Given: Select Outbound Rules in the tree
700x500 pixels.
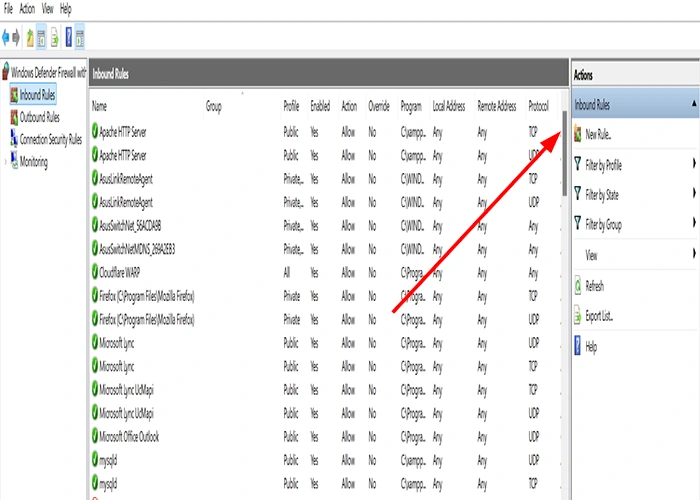Looking at the screenshot, I should click(39, 117).
